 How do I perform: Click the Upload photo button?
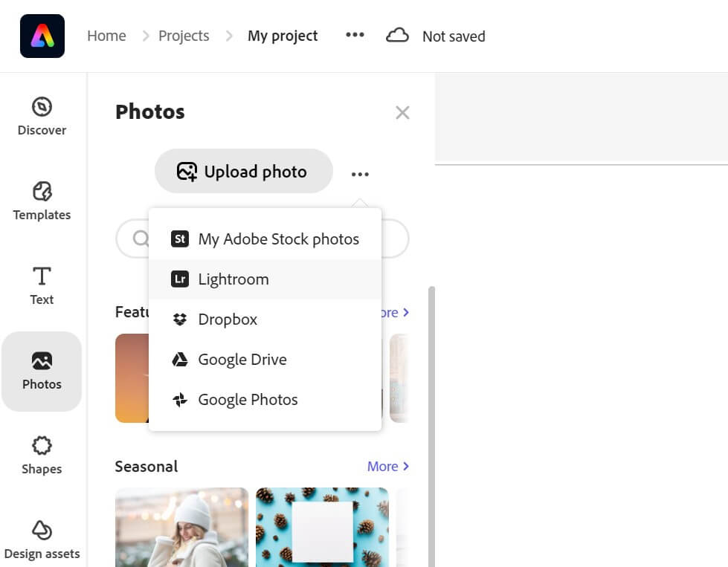[243, 172]
